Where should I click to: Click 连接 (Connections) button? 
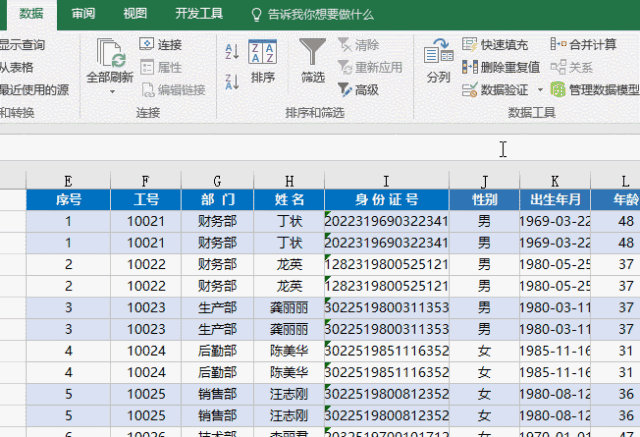pos(160,45)
